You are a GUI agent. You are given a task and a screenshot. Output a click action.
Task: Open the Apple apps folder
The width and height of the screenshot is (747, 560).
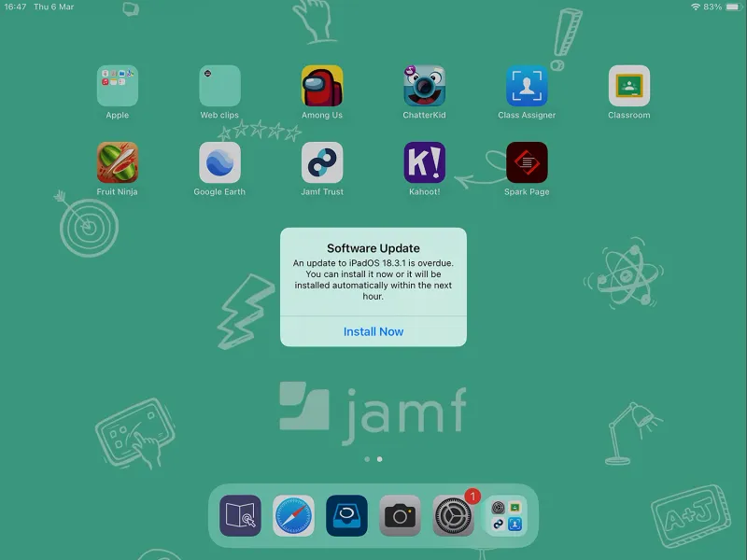(118, 86)
